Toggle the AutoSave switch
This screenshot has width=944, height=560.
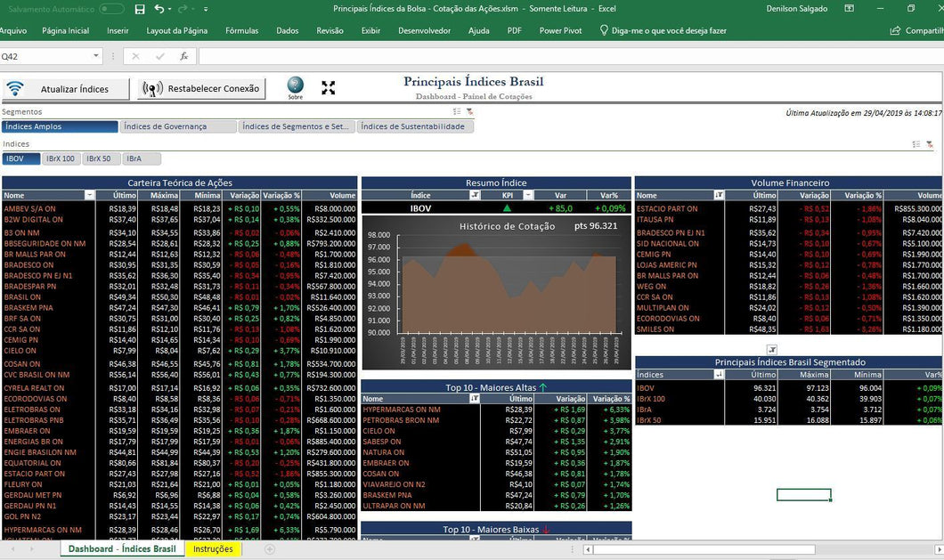click(112, 9)
